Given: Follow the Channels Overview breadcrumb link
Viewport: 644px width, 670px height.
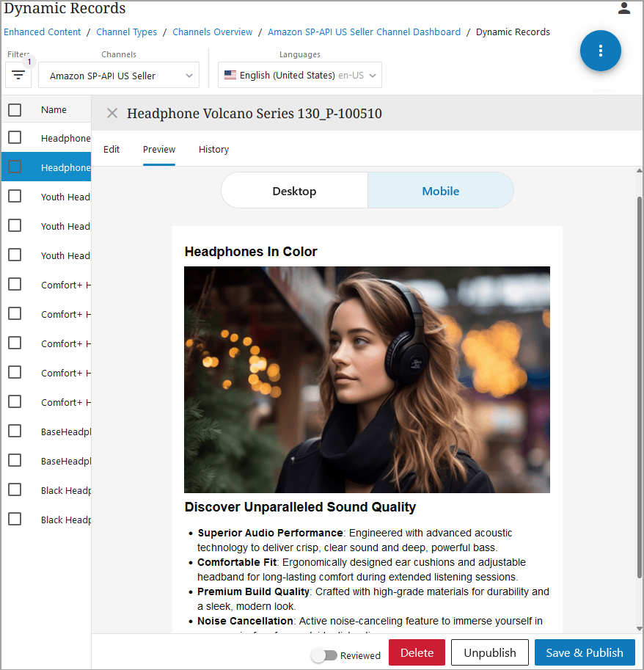Looking at the screenshot, I should click(213, 32).
